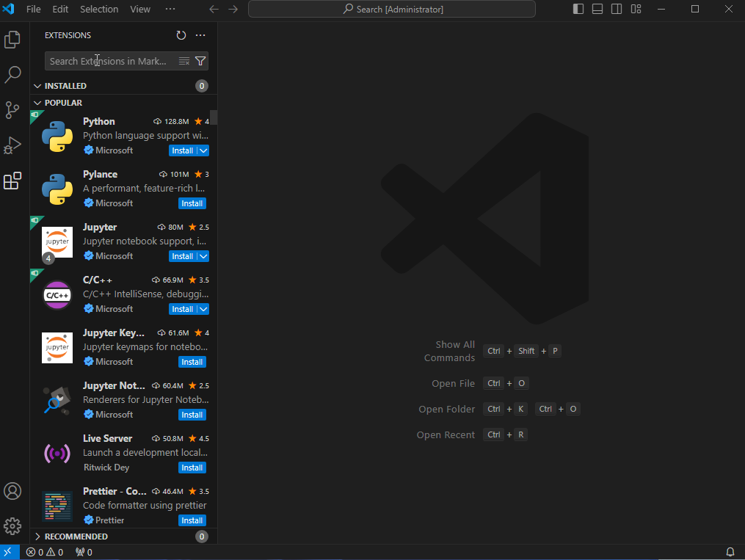745x560 pixels.
Task: Open ports forwarded status item
Action: click(84, 552)
